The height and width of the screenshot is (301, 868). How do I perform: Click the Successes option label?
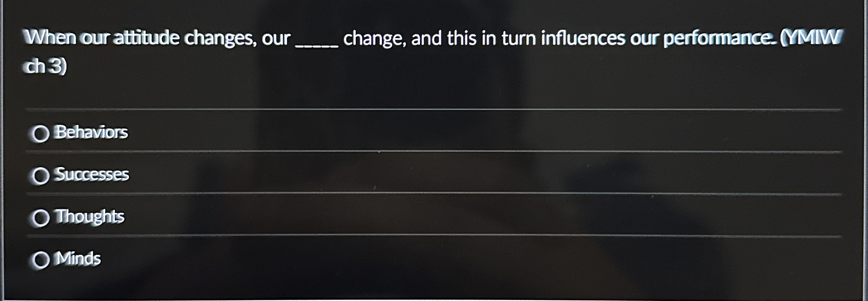92,175
